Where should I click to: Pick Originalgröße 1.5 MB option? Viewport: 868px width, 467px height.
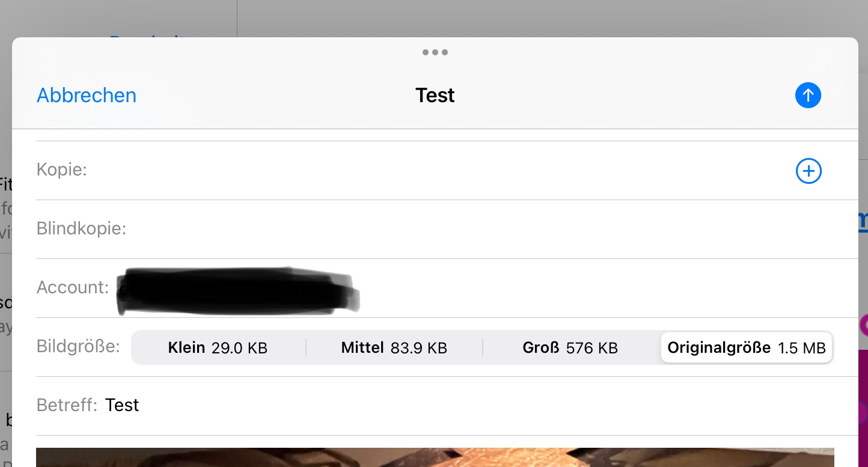[x=746, y=347]
